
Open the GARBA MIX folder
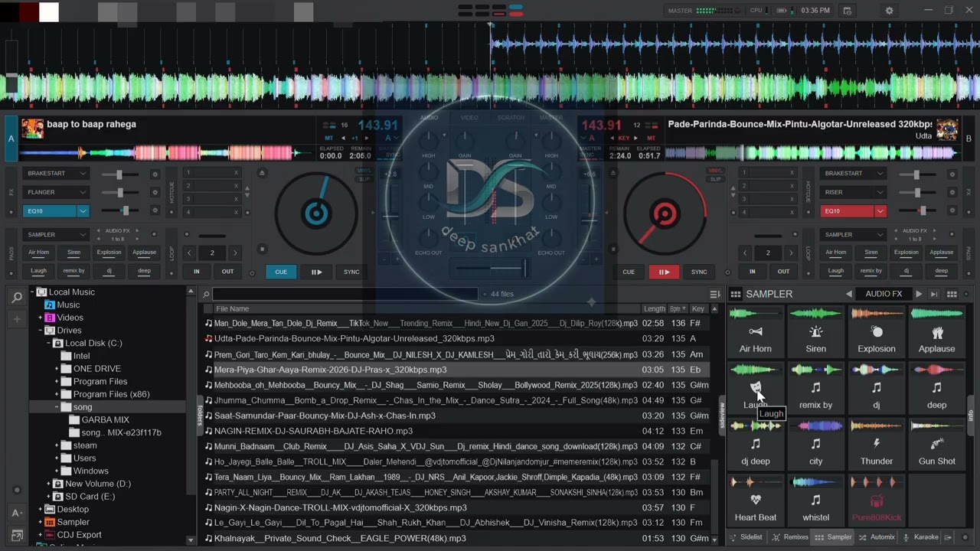click(105, 420)
